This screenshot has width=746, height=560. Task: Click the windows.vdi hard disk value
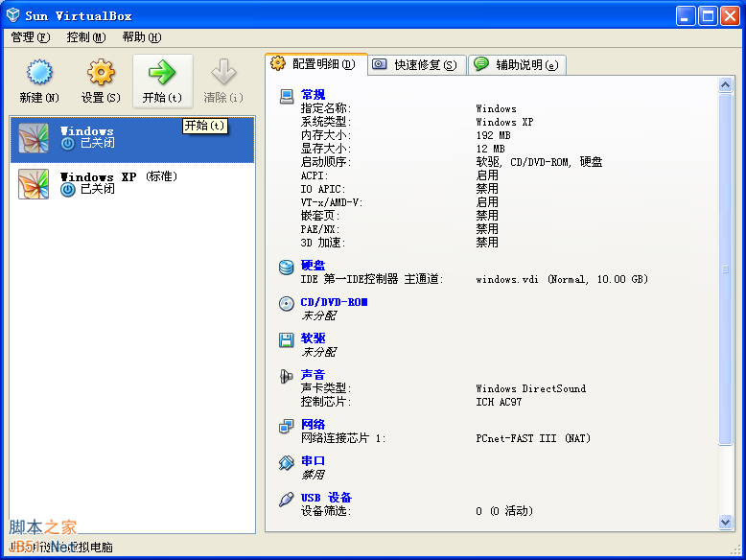(562, 279)
